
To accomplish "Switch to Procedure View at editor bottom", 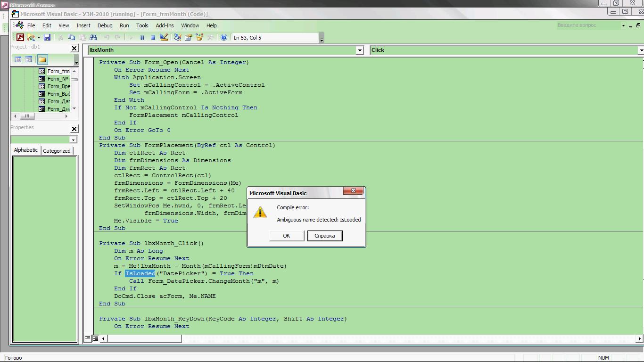I will (x=88, y=338).
